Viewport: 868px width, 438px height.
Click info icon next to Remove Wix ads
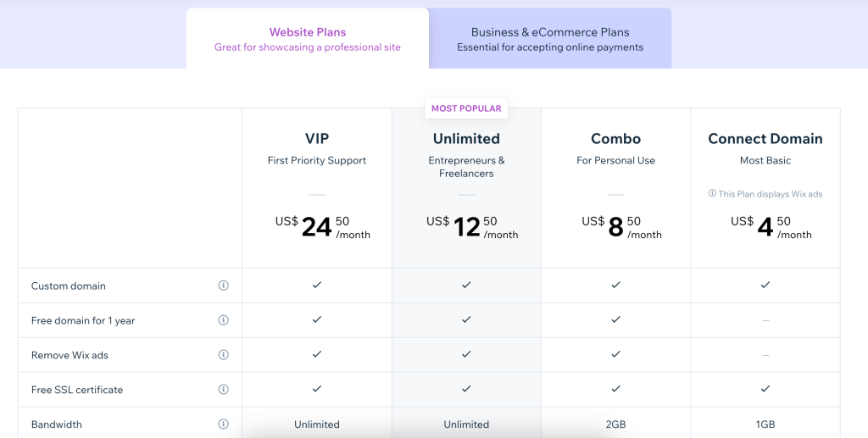click(x=224, y=355)
